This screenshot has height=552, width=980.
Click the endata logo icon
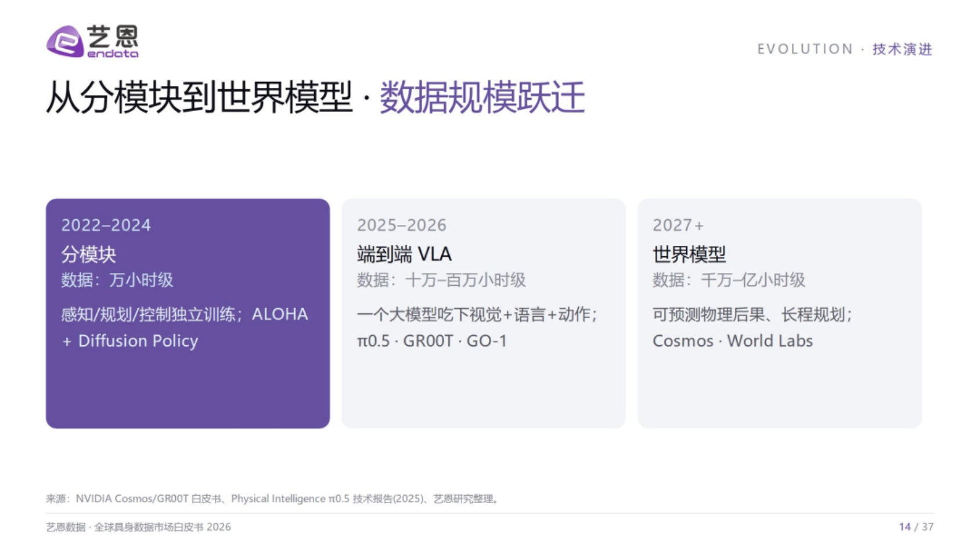point(65,41)
